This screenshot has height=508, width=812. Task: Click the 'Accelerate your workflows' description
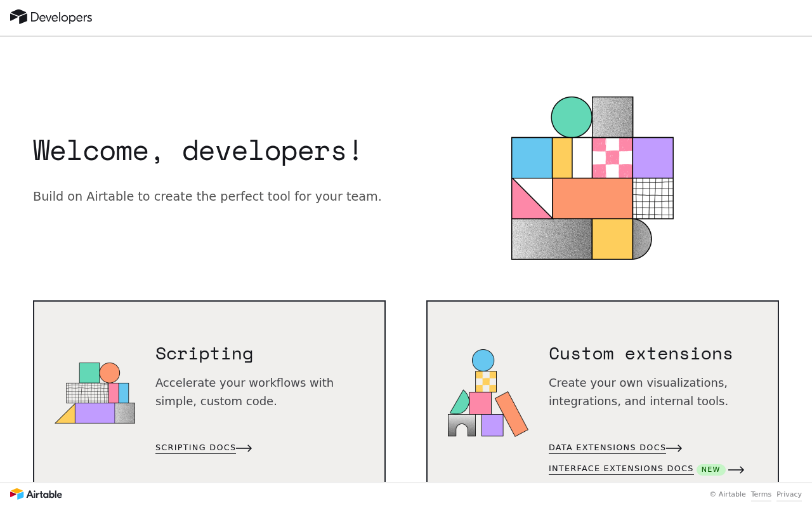244,392
